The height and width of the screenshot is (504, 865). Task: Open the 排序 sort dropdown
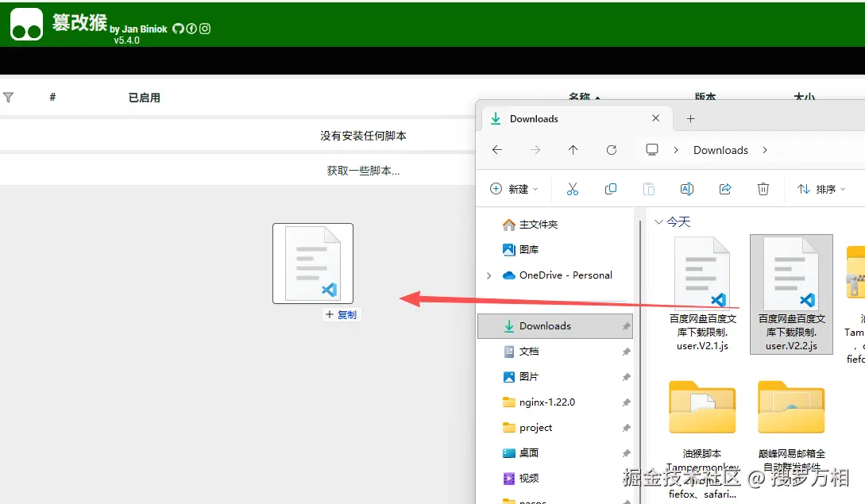click(x=821, y=189)
